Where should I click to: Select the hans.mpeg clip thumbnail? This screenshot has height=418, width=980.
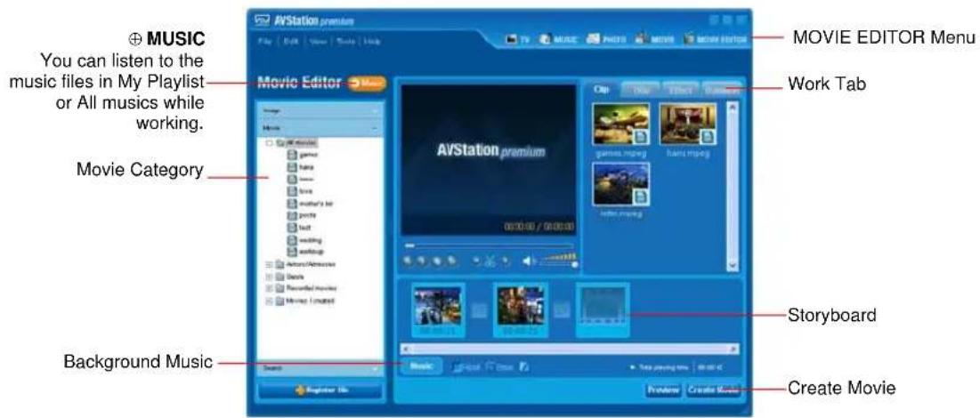688,125
